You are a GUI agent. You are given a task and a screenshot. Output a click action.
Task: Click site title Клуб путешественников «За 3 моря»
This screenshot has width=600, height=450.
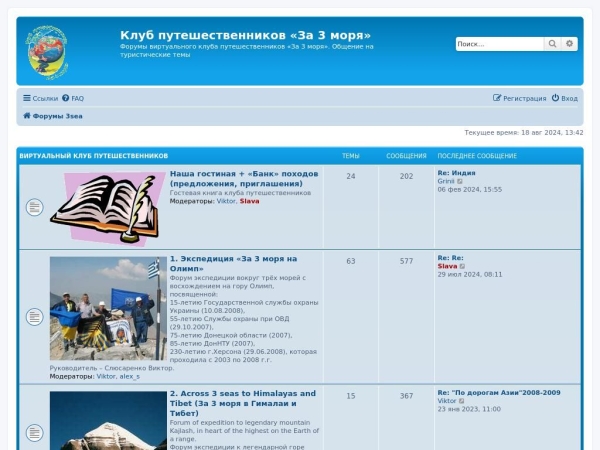(x=245, y=35)
